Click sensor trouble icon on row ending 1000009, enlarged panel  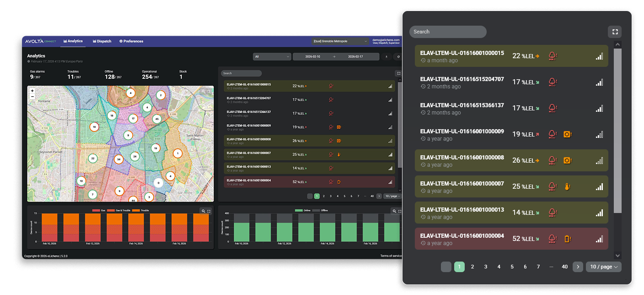click(568, 134)
